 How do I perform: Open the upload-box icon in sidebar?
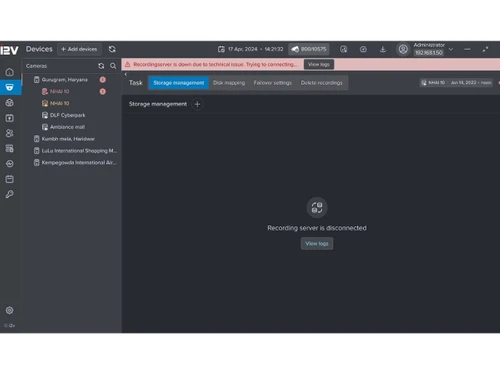[x=10, y=118]
